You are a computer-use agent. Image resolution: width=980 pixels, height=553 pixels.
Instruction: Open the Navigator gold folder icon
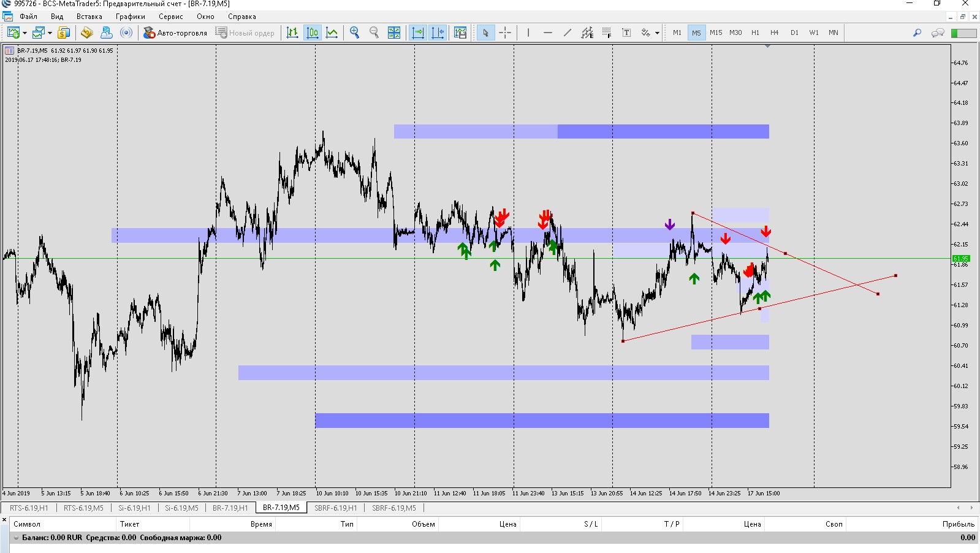click(x=87, y=32)
